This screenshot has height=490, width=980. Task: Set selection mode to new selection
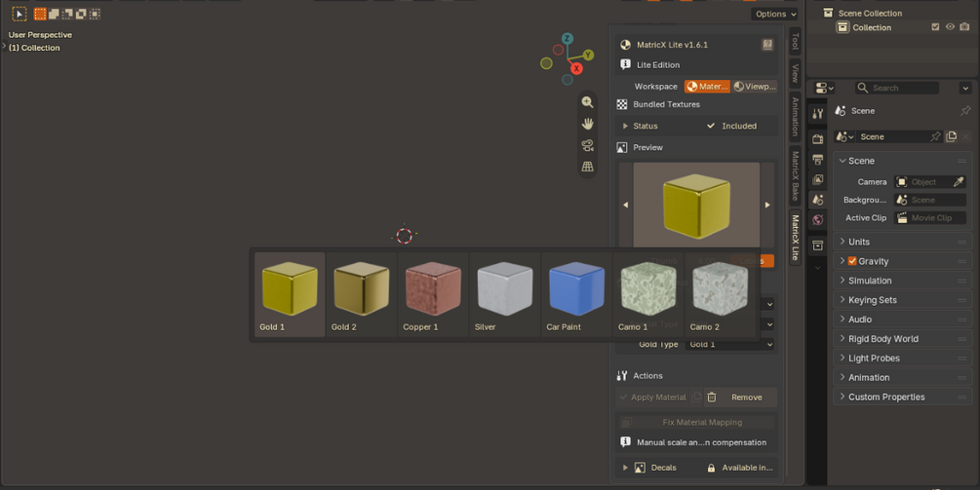pyautogui.click(x=40, y=14)
